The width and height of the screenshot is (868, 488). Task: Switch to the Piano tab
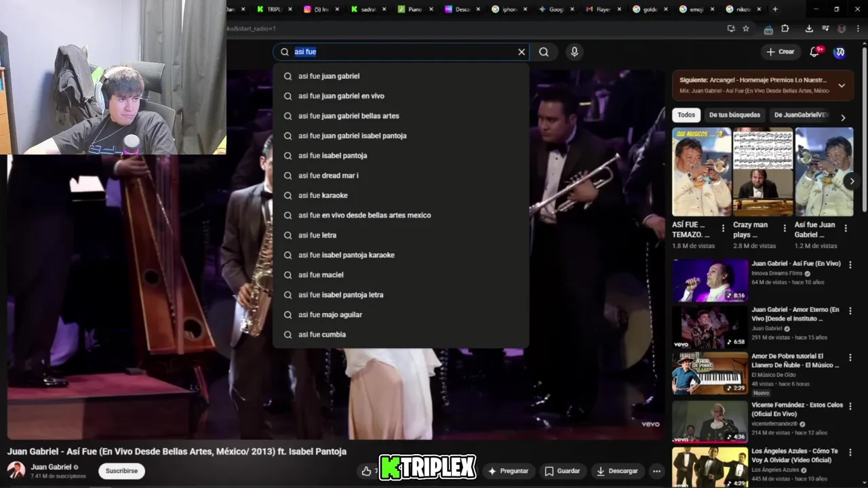(414, 9)
